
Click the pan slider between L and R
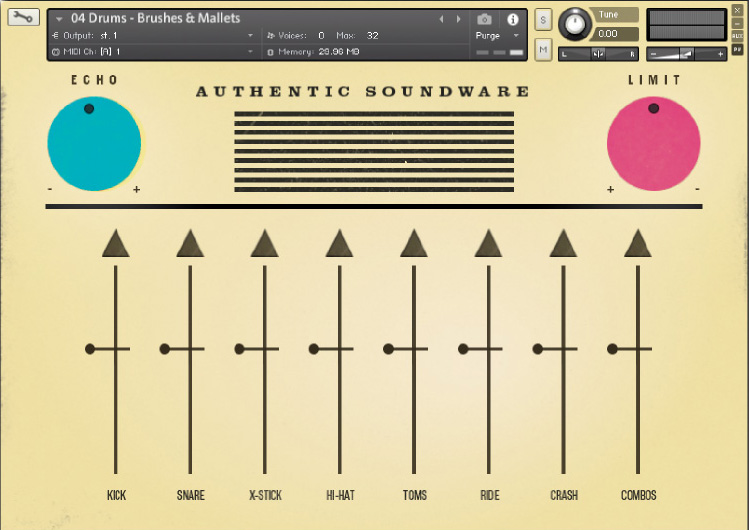(599, 54)
